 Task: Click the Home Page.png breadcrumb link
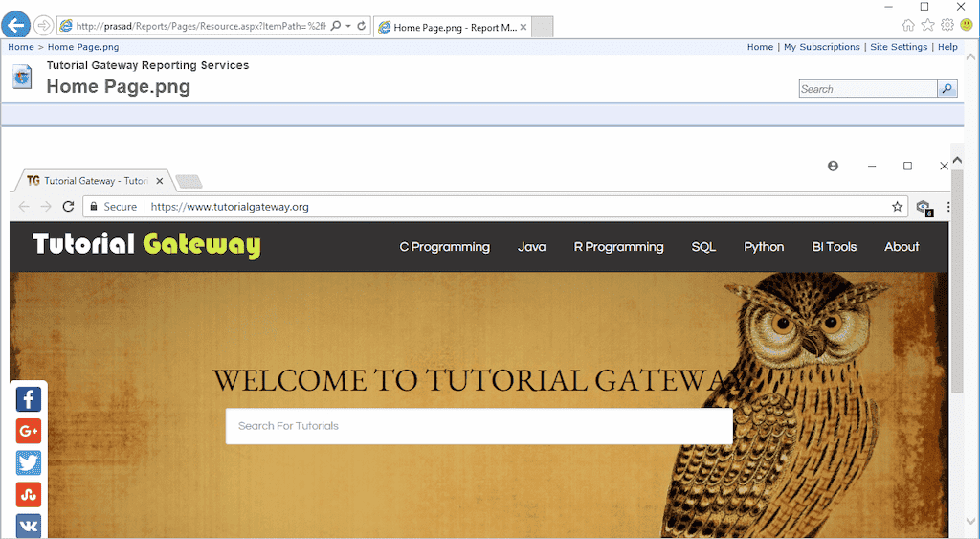click(x=83, y=47)
